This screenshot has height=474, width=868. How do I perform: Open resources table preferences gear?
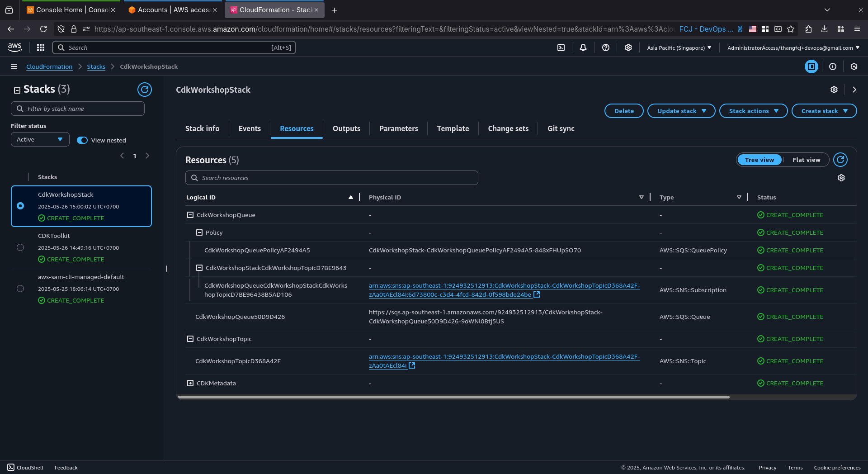pos(841,178)
